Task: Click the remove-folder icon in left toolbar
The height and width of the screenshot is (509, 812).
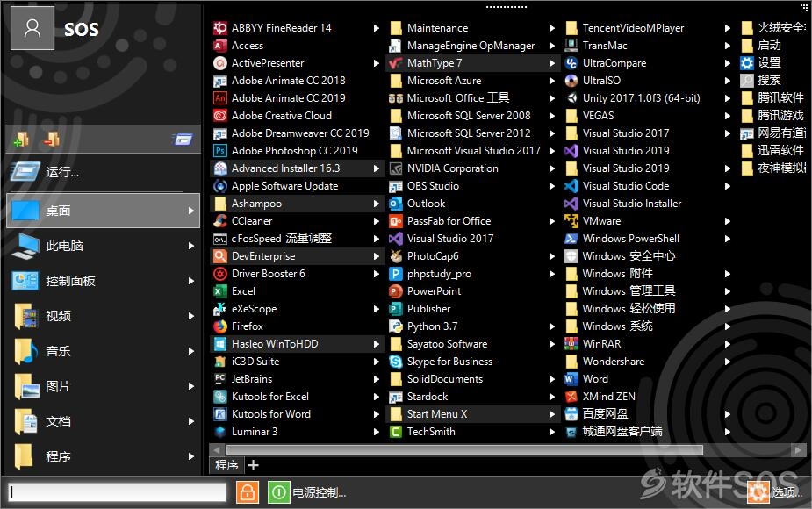Action: 52,139
